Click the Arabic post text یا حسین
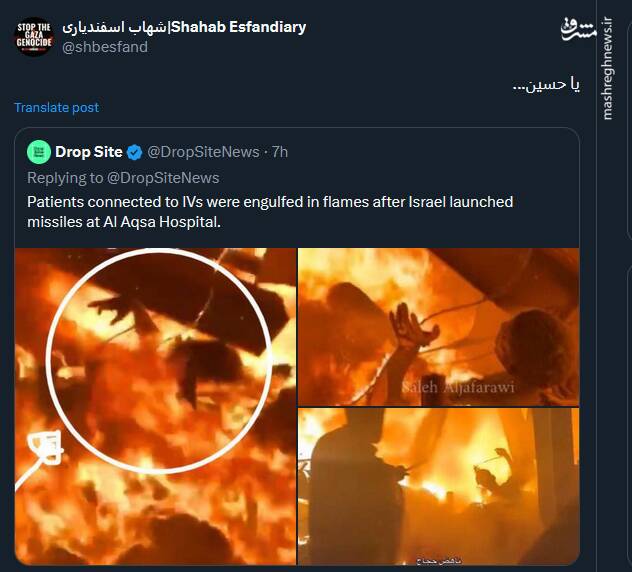The image size is (632, 572). pyautogui.click(x=546, y=85)
